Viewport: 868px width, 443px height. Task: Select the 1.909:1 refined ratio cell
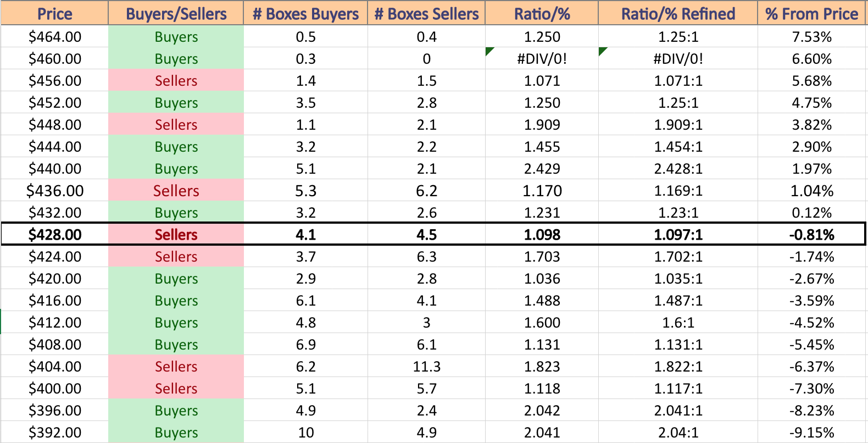coord(678,125)
